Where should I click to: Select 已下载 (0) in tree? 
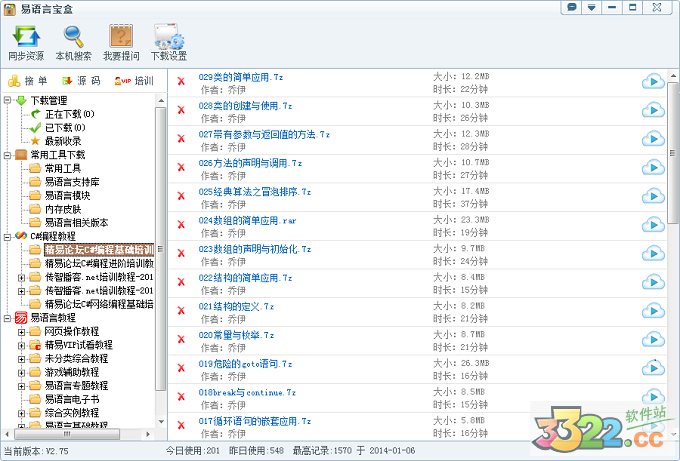tap(65, 128)
